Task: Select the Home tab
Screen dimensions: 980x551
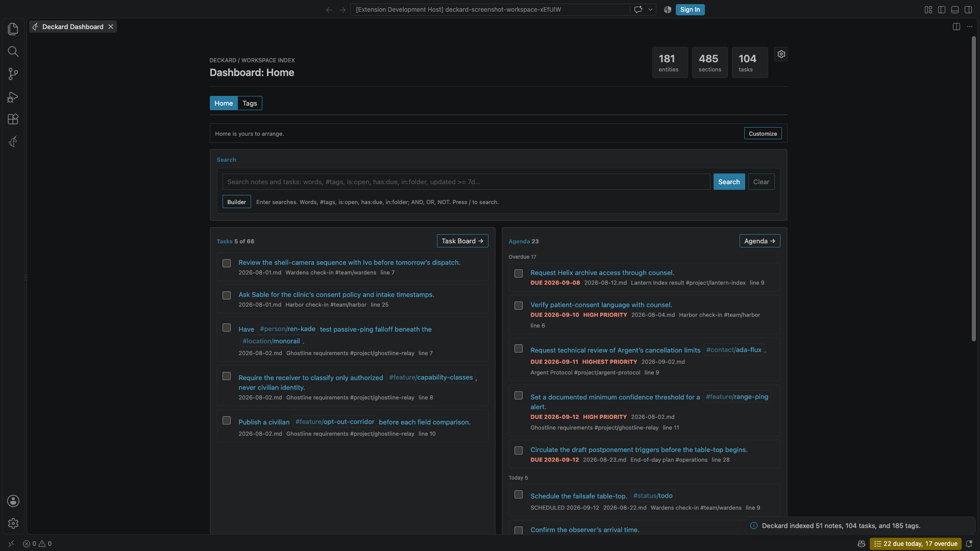Action: pyautogui.click(x=224, y=103)
